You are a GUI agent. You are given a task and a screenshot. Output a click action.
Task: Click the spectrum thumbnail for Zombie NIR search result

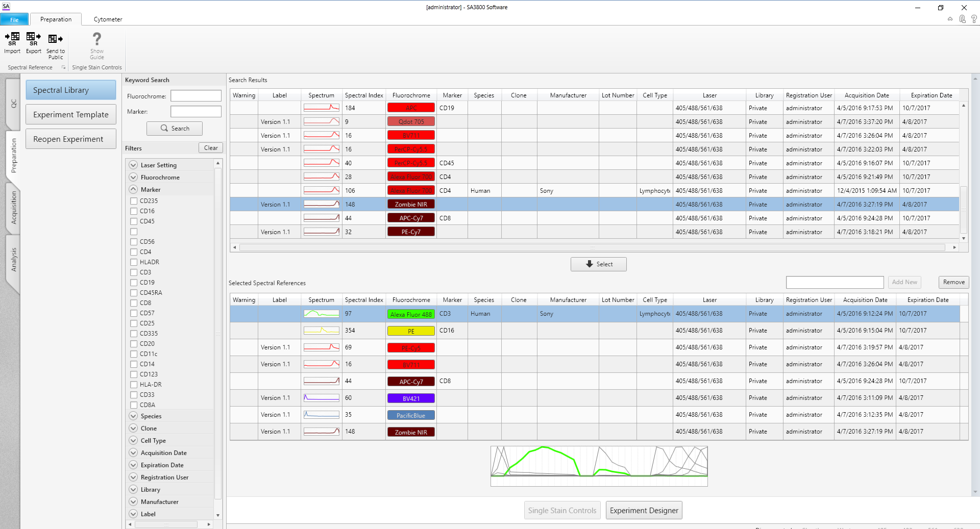(x=322, y=204)
